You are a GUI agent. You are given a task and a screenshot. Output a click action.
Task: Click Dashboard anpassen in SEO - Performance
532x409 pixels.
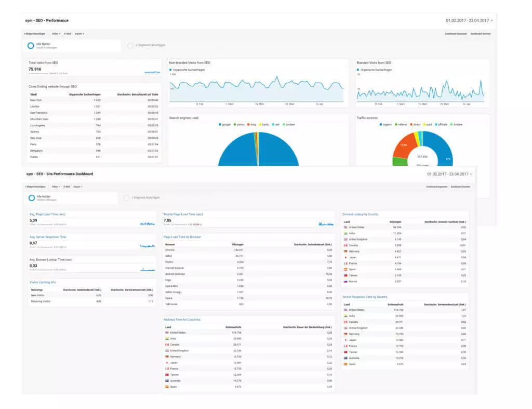pyautogui.click(x=456, y=34)
